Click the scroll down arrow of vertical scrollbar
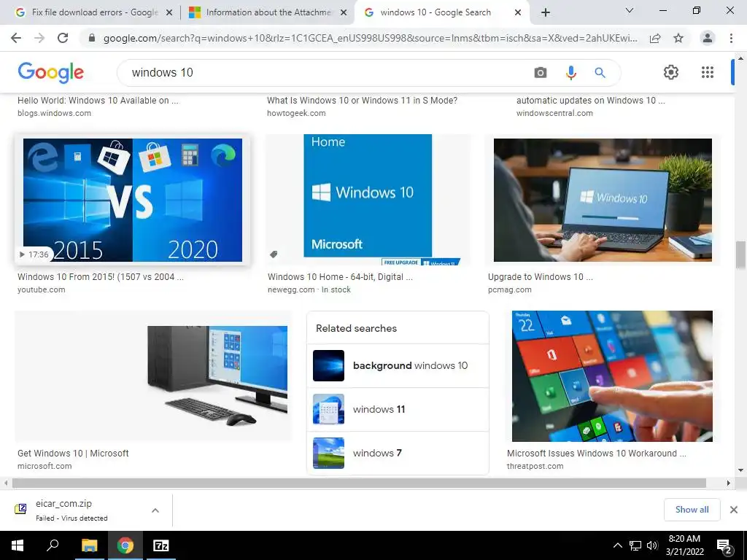 [x=740, y=470]
